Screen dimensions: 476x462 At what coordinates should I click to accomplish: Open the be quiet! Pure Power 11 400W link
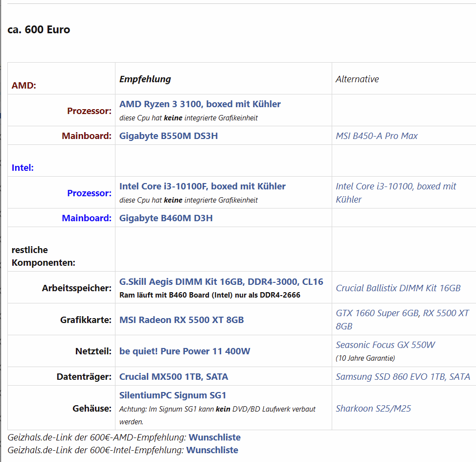[x=184, y=351]
